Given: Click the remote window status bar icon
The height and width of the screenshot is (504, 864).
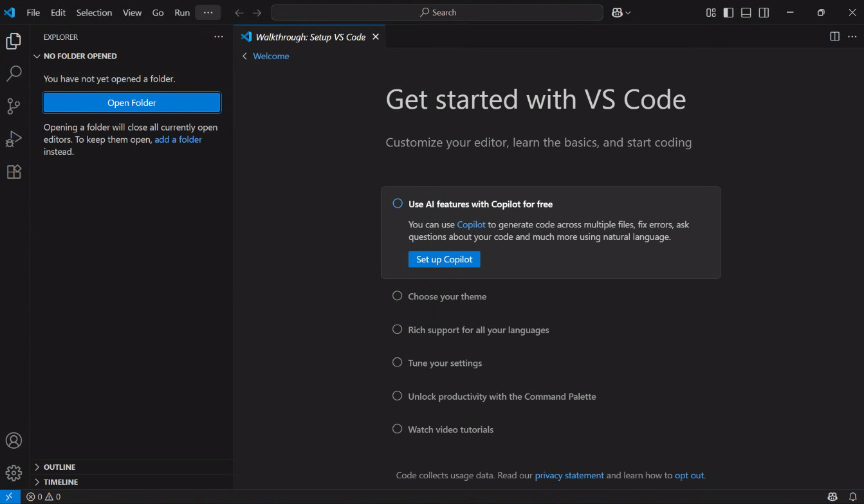Looking at the screenshot, I should point(10,497).
